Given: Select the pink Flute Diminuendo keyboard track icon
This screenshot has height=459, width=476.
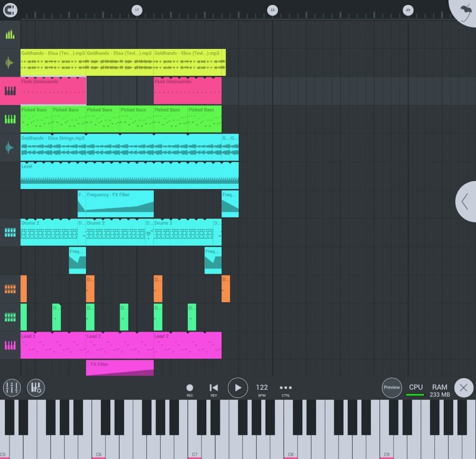Looking at the screenshot, I should tap(10, 91).
